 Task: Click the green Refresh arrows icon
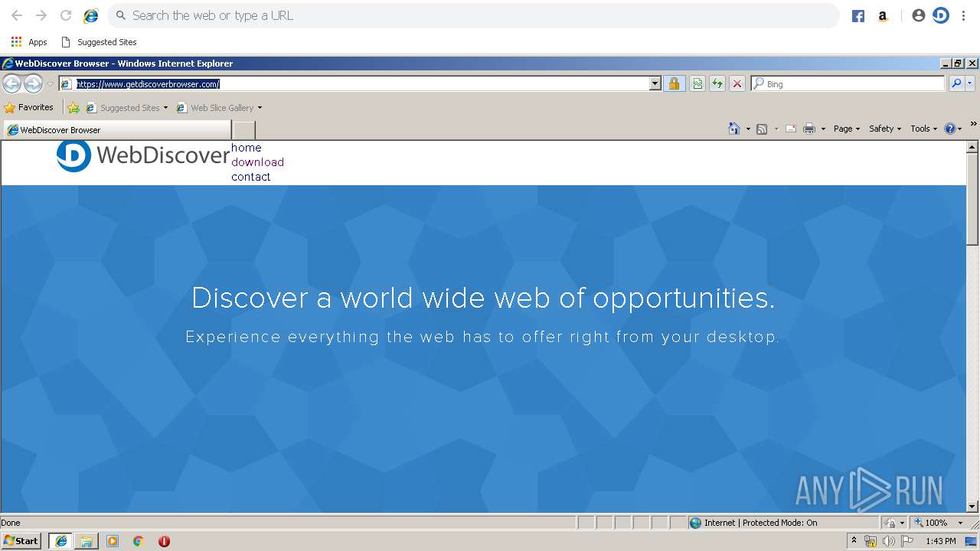pos(717,84)
